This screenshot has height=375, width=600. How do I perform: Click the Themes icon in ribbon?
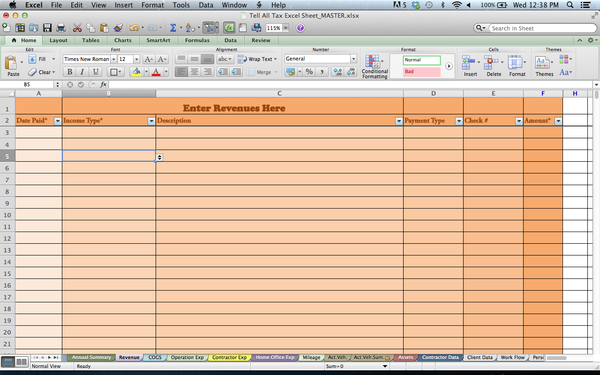point(543,62)
